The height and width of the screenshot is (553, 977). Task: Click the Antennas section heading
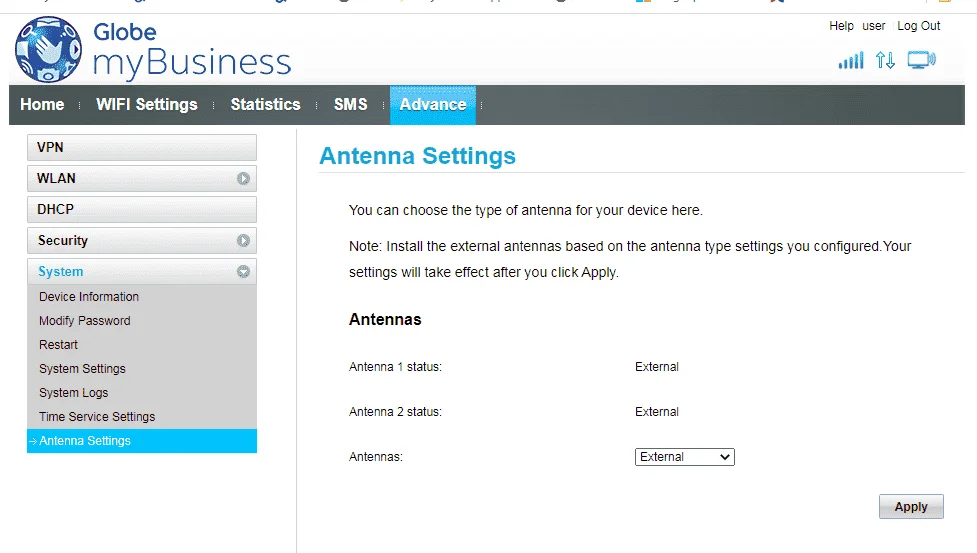(x=385, y=319)
